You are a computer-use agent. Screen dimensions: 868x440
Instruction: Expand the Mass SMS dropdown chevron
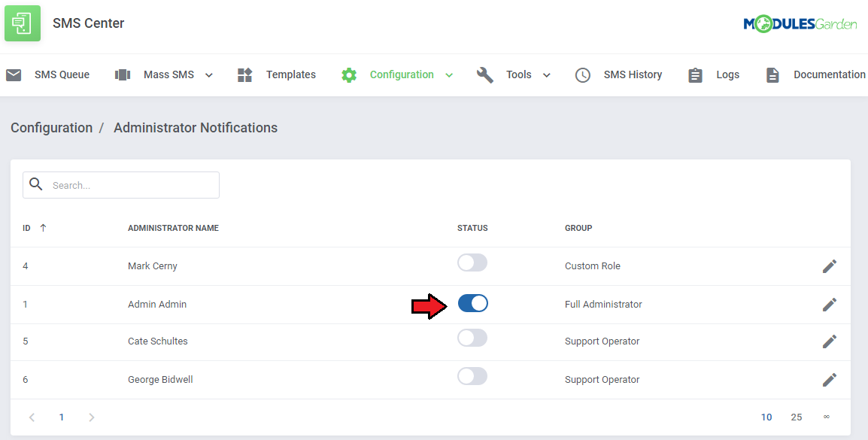coord(208,75)
